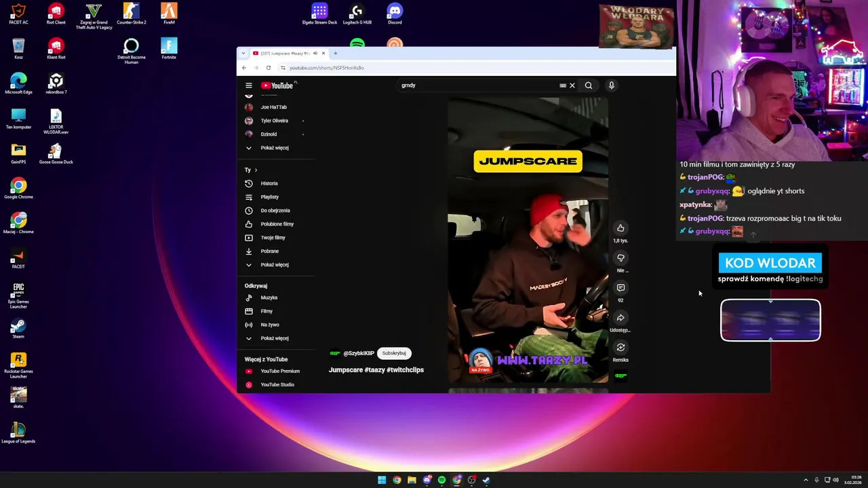Click the YouTube search text field
Viewport: 868px width, 488px height.
pos(478,85)
